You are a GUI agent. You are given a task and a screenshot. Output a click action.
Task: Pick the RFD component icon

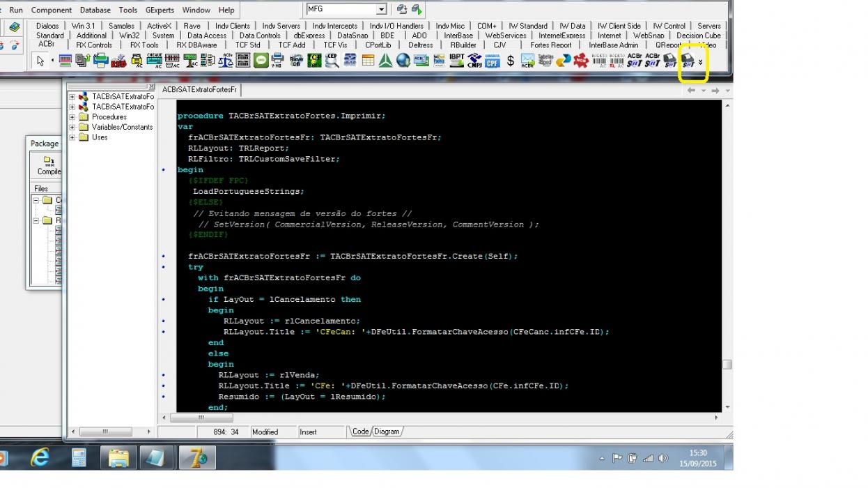pos(118,61)
